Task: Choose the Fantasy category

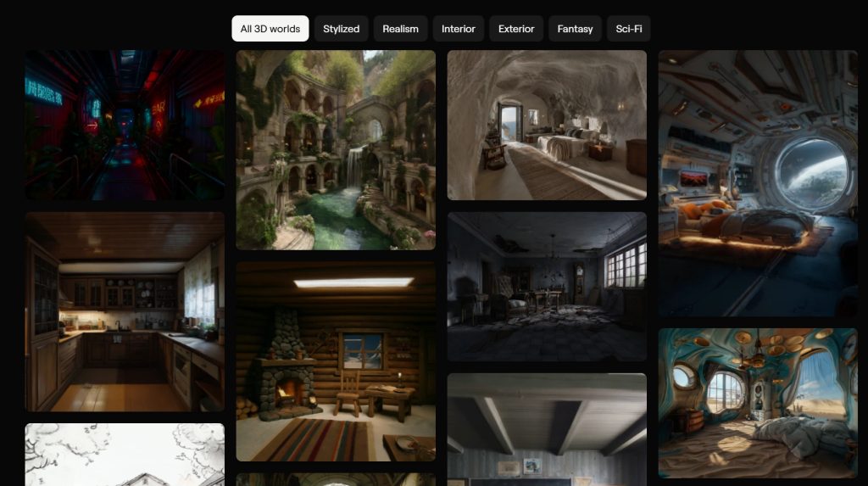Action: (x=575, y=29)
